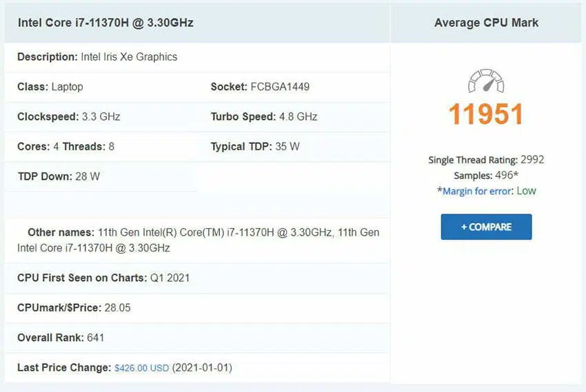Open the Margin for error link
Viewport: 586px width, 392px height.
pyautogui.click(x=477, y=191)
